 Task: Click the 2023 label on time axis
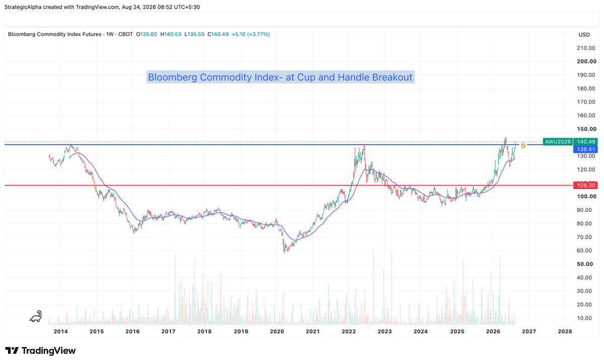[x=385, y=331]
